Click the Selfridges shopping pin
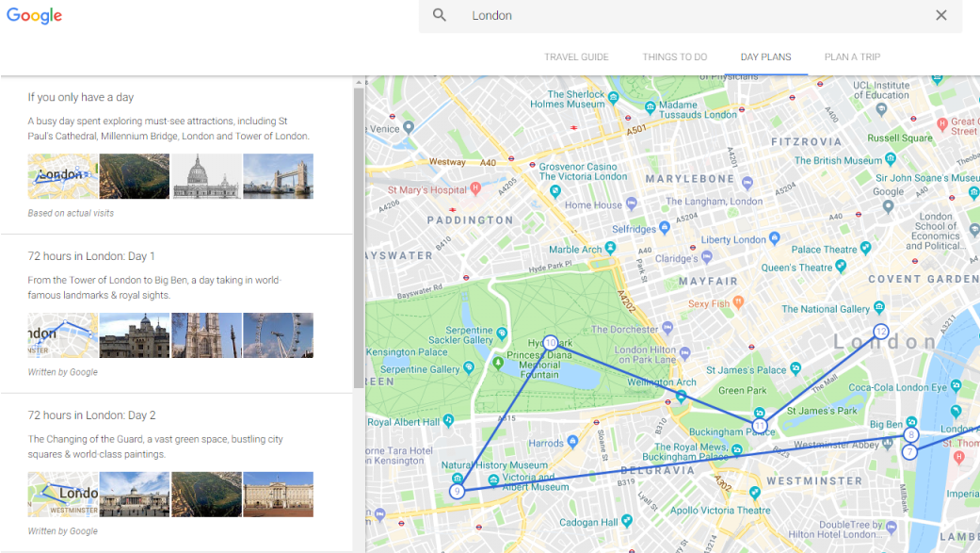 [x=665, y=228]
